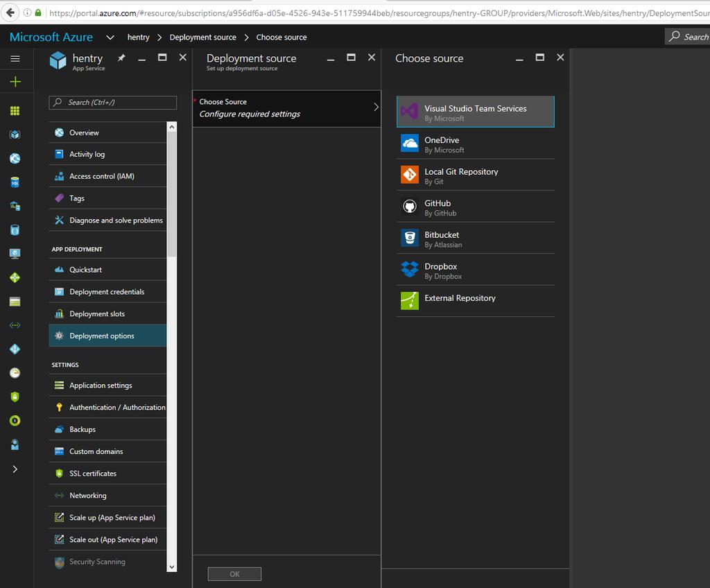Open Networking settings
The width and height of the screenshot is (710, 588).
(107, 495)
